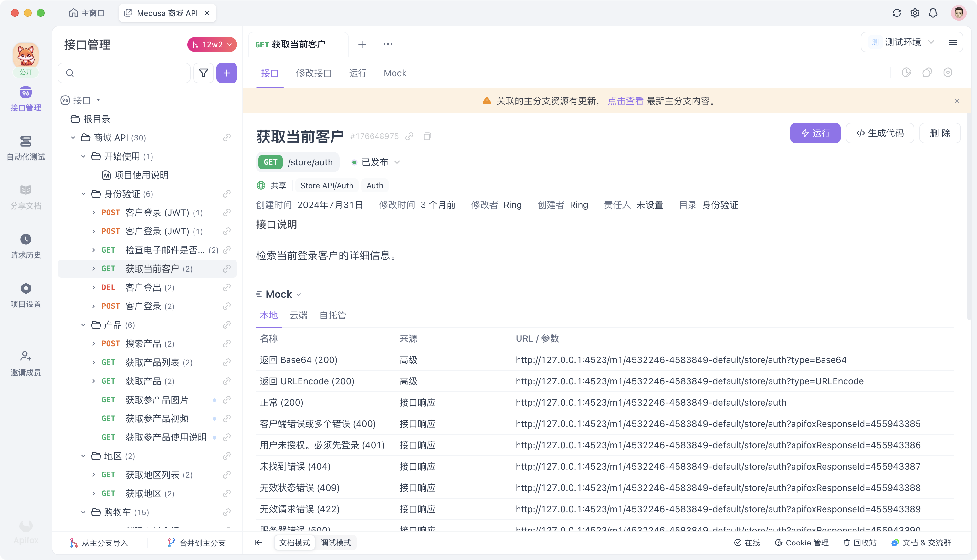Screen dimensions: 977x560
Task: Click the 点击查看 link in warning banner
Action: point(625,101)
